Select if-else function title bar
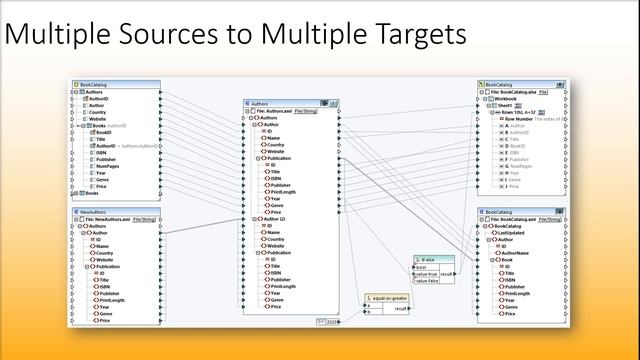This screenshot has width=640, height=360. click(434, 259)
